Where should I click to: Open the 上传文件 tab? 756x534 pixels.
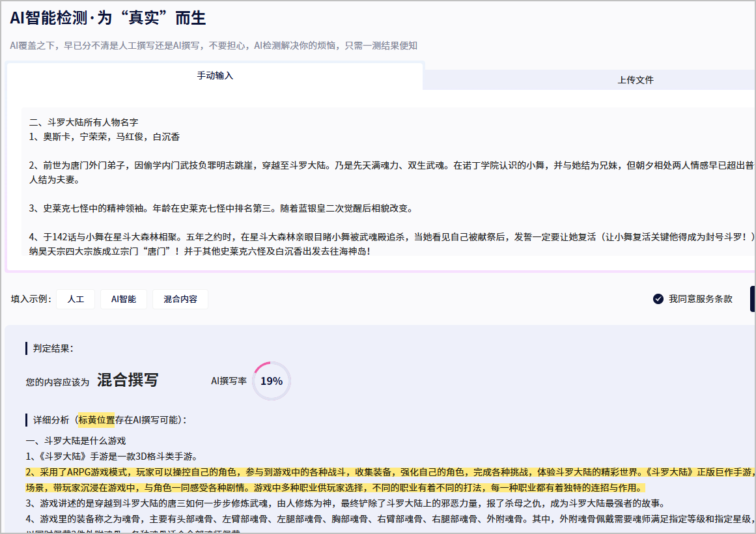(635, 80)
